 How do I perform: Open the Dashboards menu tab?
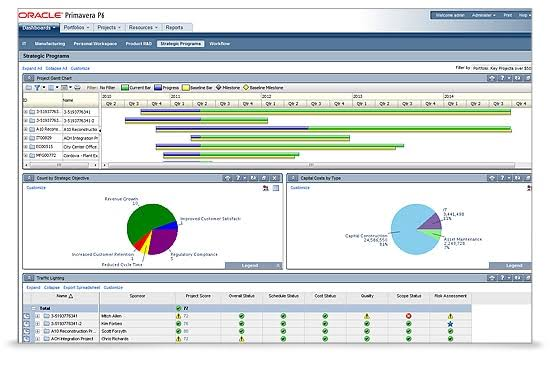39,28
